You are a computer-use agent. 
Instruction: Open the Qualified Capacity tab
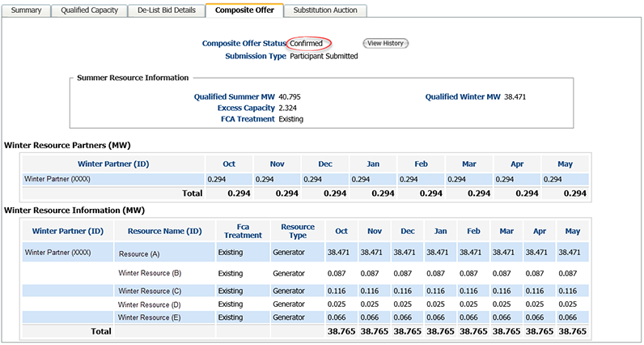click(x=89, y=11)
